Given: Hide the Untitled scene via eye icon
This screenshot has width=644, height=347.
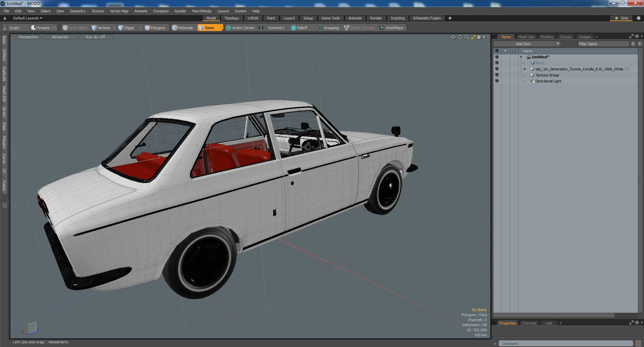Looking at the screenshot, I should 497,57.
